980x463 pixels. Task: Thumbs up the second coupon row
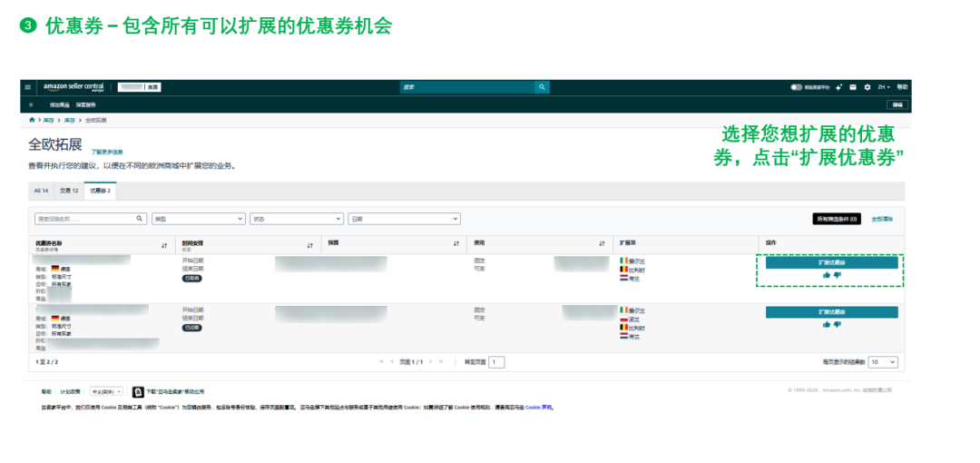pos(827,324)
